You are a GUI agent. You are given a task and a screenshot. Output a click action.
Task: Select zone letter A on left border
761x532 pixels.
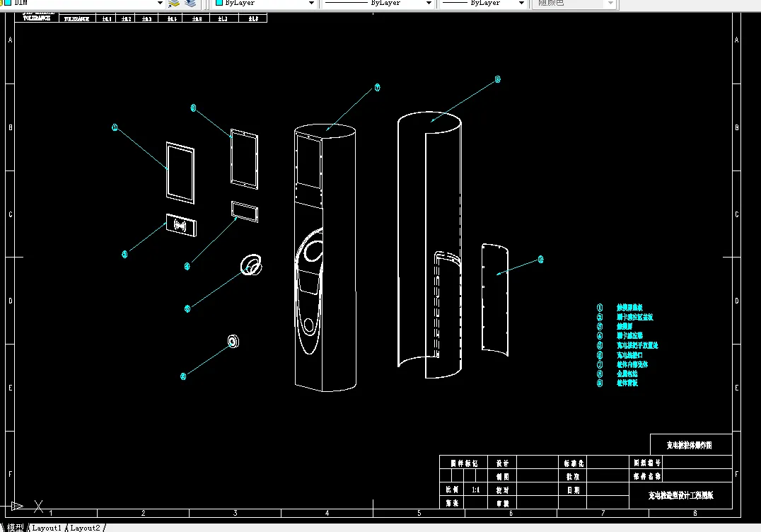tap(10, 40)
